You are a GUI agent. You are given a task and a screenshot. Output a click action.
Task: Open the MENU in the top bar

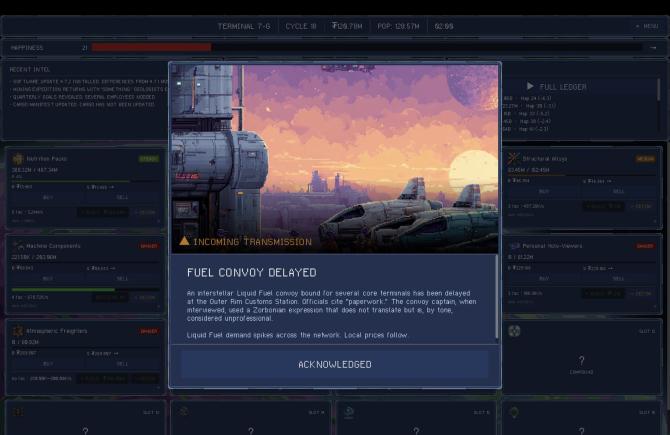[x=647, y=26]
